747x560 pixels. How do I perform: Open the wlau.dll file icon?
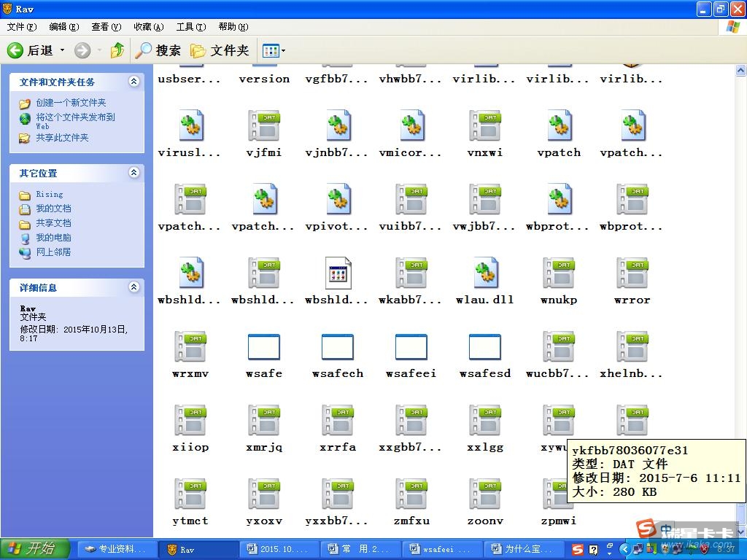click(484, 273)
